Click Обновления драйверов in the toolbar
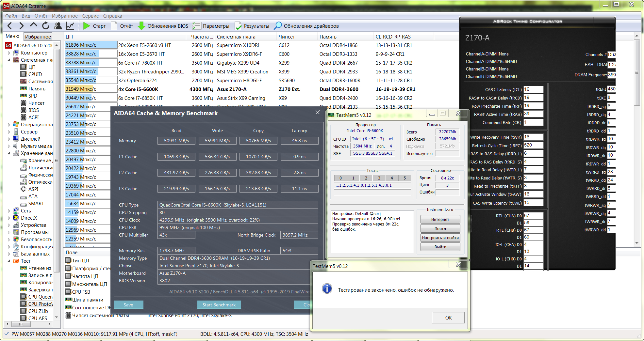 pyautogui.click(x=306, y=26)
